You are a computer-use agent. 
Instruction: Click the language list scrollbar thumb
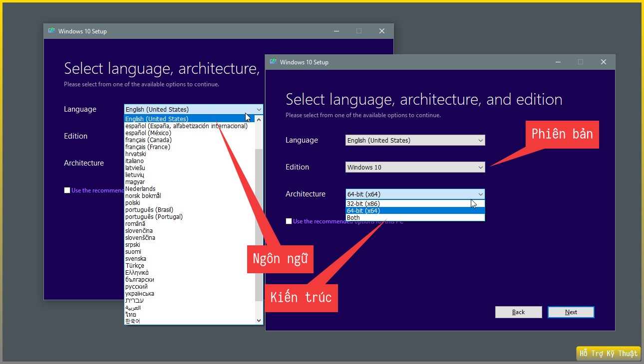pyautogui.click(x=259, y=224)
